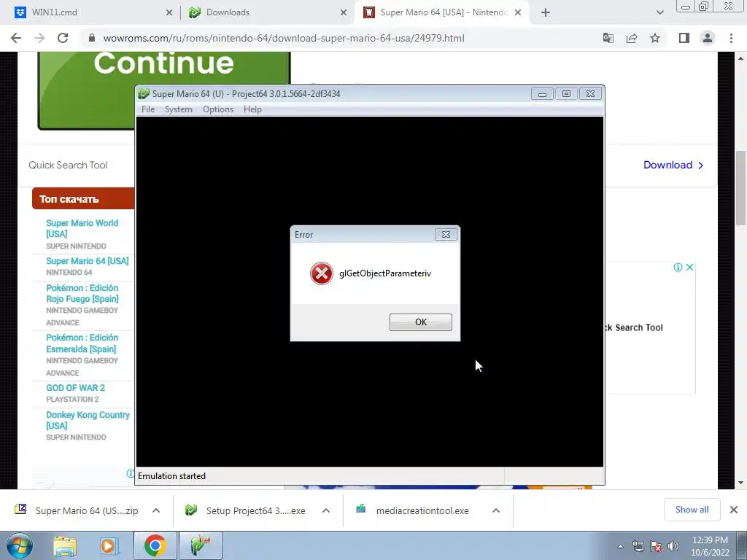Click the 'Quick Search Tool' text on the page

coord(68,165)
